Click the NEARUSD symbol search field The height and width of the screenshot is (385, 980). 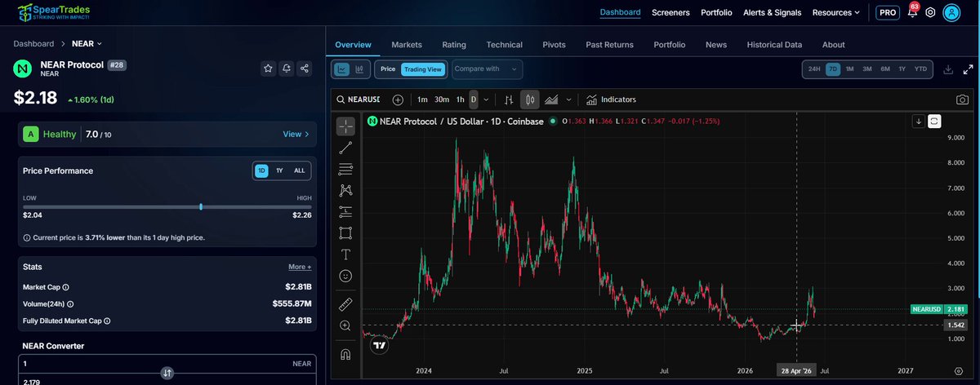[359, 100]
